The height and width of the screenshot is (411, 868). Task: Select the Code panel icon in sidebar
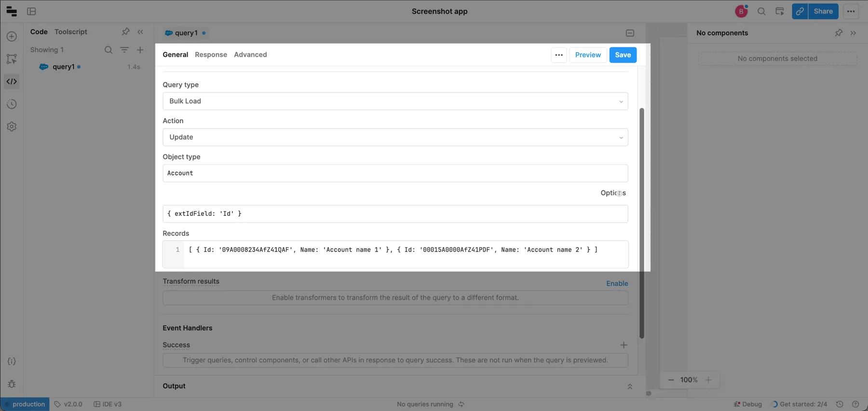(x=12, y=81)
